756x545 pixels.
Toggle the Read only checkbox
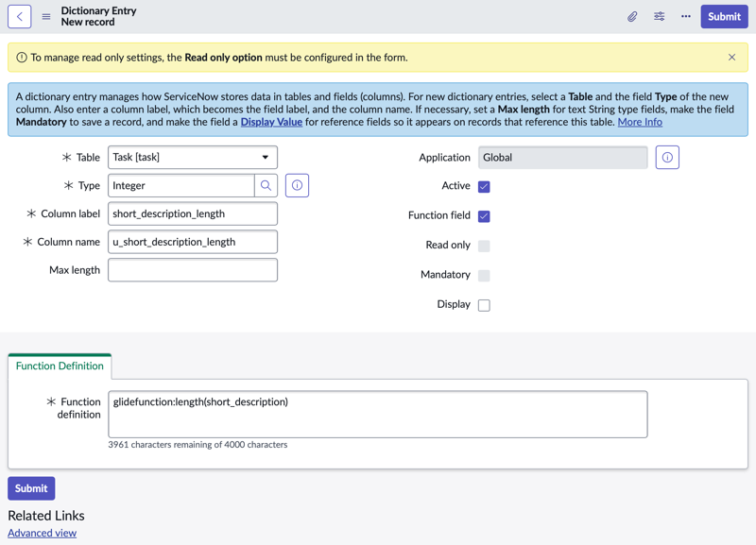484,246
